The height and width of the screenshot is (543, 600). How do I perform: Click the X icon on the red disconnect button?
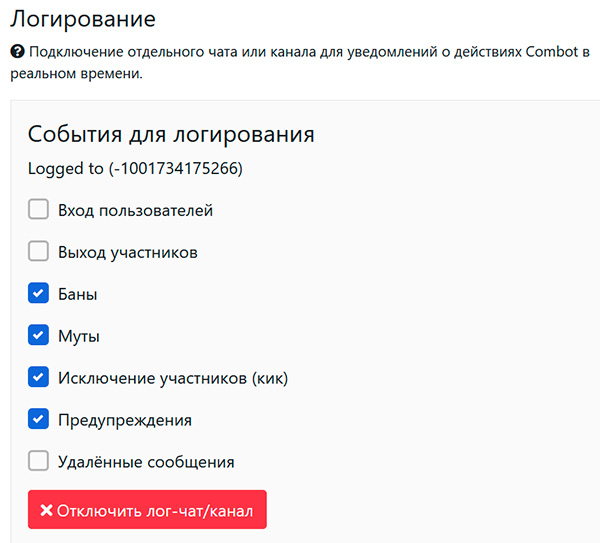click(x=46, y=511)
